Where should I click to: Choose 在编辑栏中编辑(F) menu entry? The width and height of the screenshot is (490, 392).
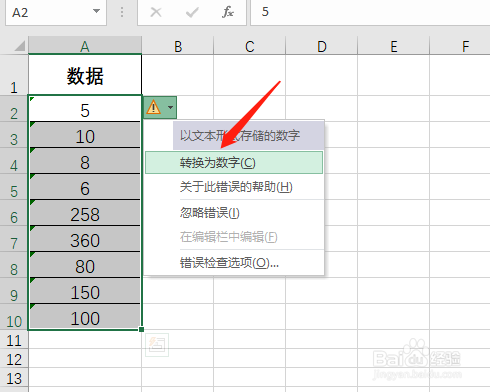click(234, 237)
